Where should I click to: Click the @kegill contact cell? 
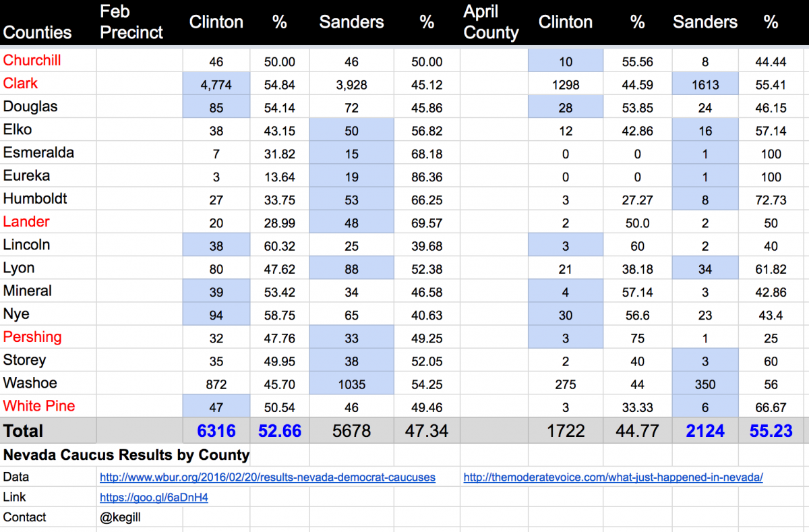click(120, 518)
